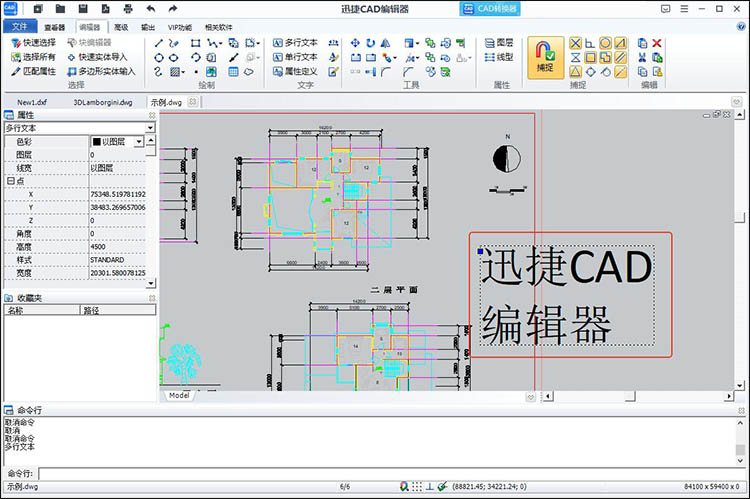Click the Move tool icon
This screenshot has width=750, height=499.
[355, 43]
